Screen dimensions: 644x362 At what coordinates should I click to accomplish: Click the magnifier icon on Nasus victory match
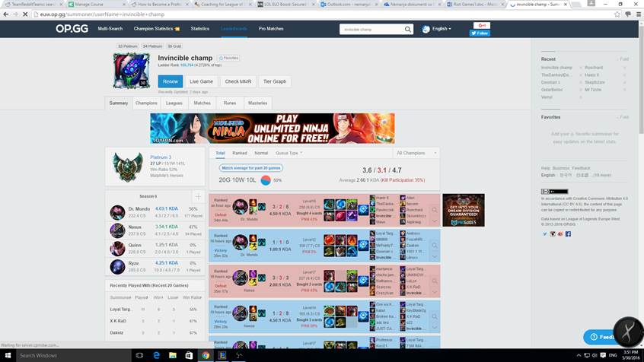(x=435, y=316)
